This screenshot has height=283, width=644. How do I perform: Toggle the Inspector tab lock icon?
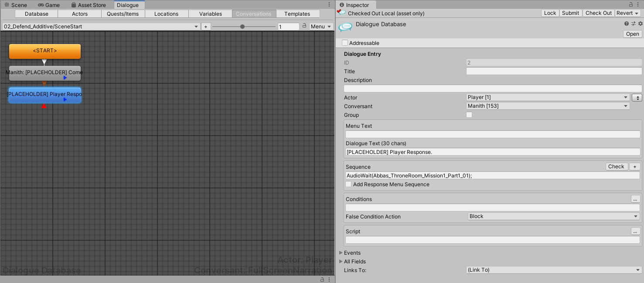(x=631, y=5)
